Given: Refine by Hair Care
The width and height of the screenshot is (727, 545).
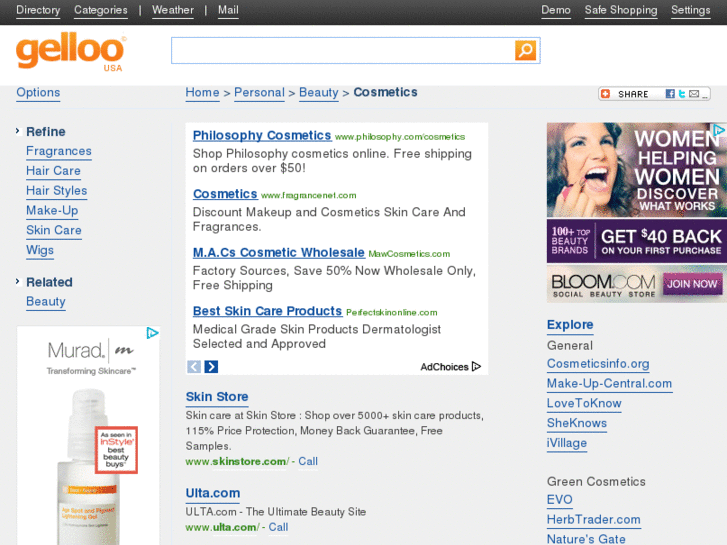Looking at the screenshot, I should pyautogui.click(x=53, y=171).
